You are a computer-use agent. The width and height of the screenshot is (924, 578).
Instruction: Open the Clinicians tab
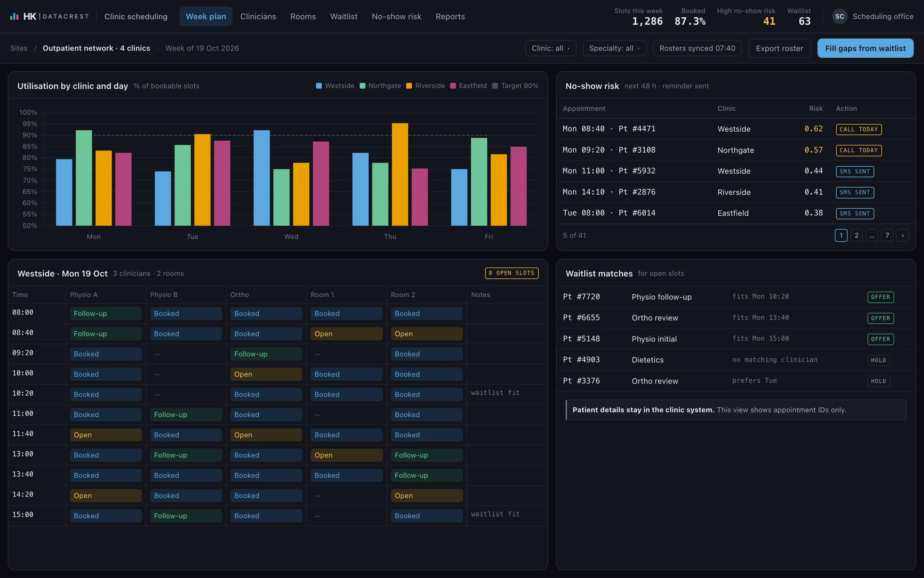pyautogui.click(x=258, y=16)
